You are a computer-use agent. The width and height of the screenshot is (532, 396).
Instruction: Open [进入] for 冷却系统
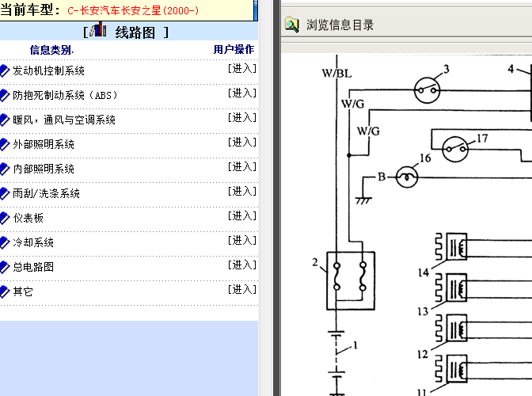pyautogui.click(x=242, y=240)
